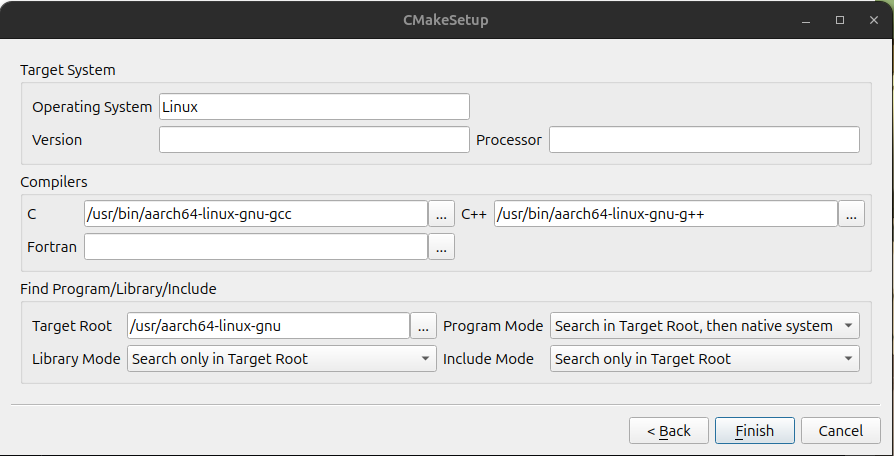The width and height of the screenshot is (894, 456).
Task: Focus the Operating System field
Action: [x=314, y=107]
